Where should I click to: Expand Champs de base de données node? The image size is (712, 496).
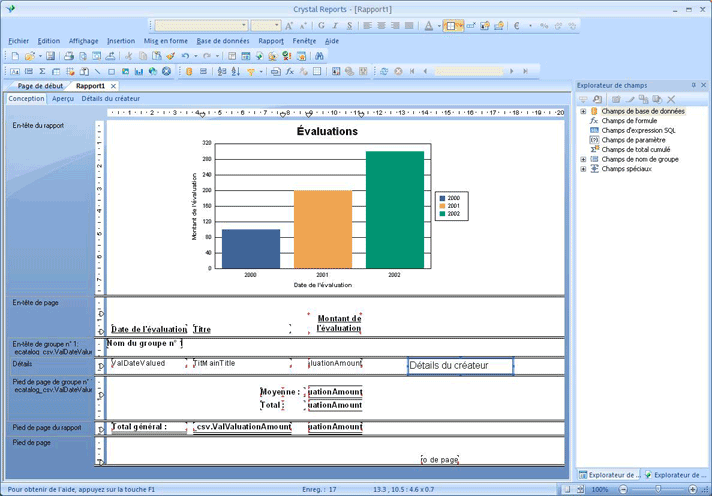pyautogui.click(x=583, y=111)
